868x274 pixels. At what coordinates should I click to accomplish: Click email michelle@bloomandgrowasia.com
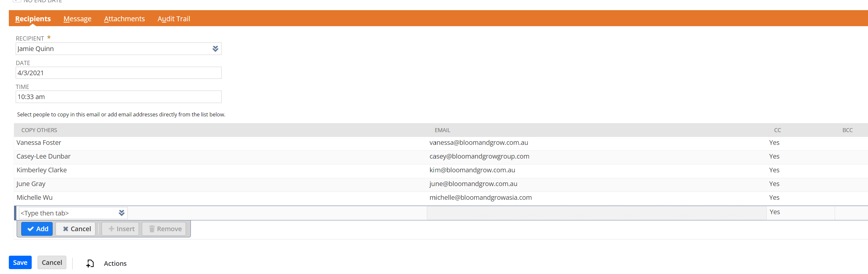480,198
